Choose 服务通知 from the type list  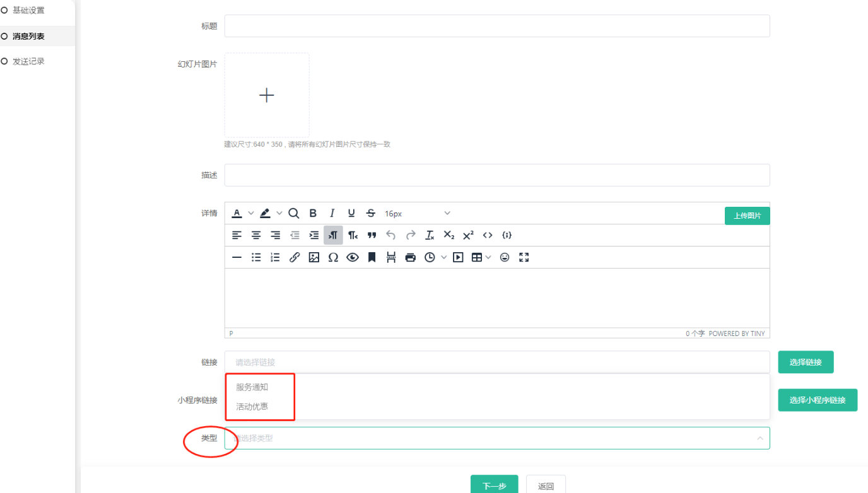coord(252,387)
